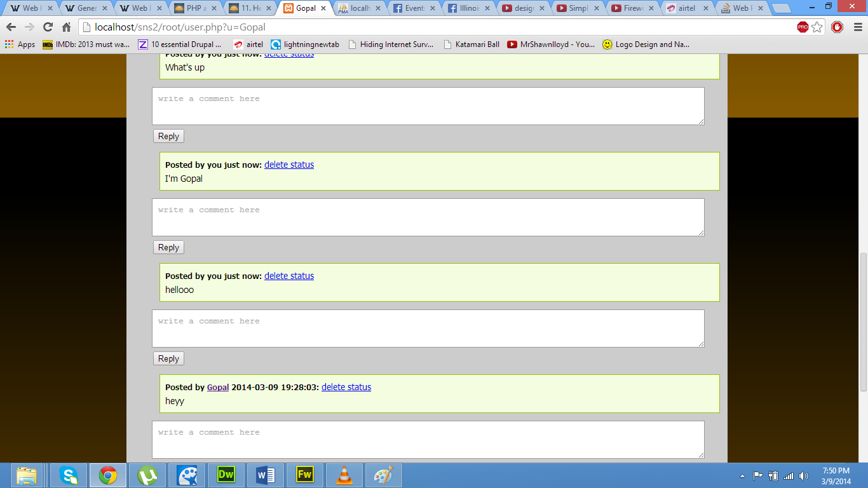
Task: Click Reply under hellooo post
Action: [x=168, y=358]
